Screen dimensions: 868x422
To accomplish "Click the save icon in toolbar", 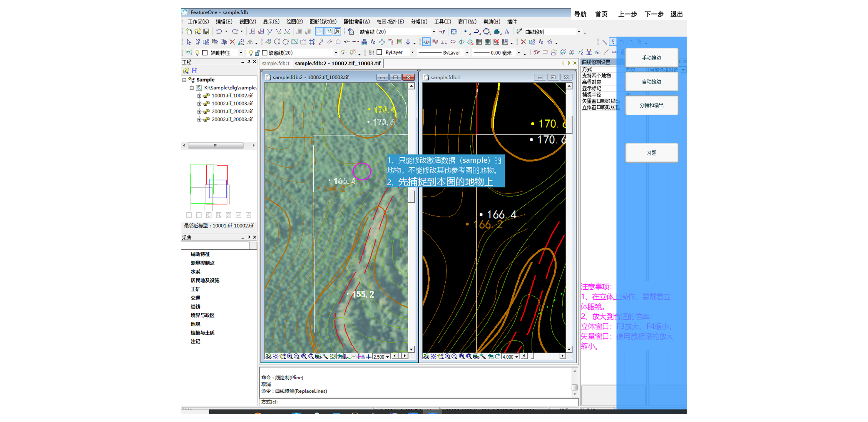I will pos(206,32).
